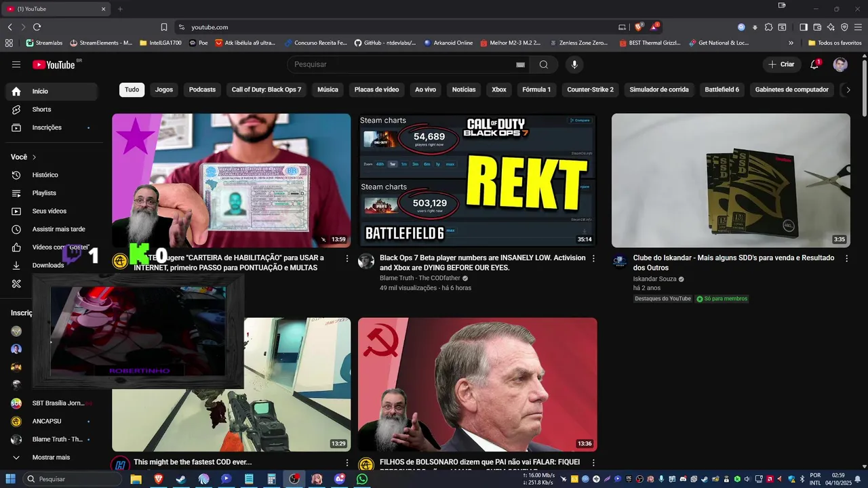Open Assistir mais tarde in the sidebar

[x=52, y=229]
